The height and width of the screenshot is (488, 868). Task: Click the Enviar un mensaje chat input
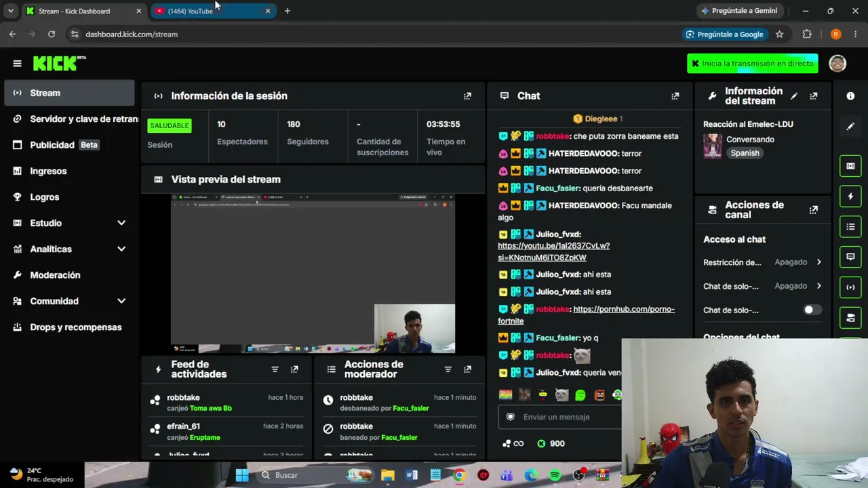coord(560,417)
